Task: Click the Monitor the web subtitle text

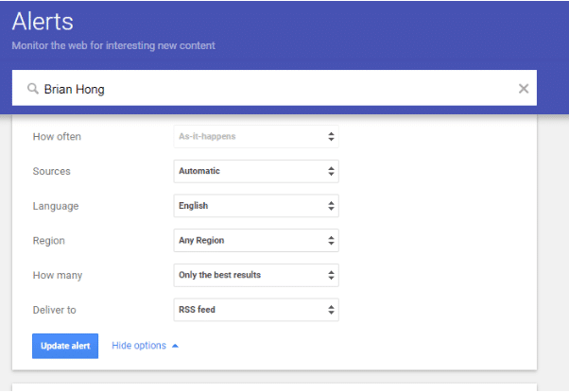Action: pos(113,45)
